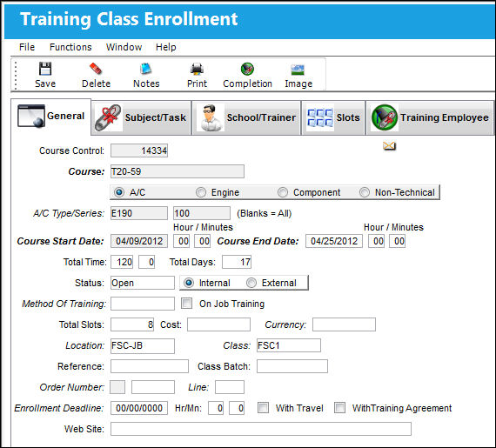
Task: Click the Total Time minutes field
Action: tap(146, 262)
